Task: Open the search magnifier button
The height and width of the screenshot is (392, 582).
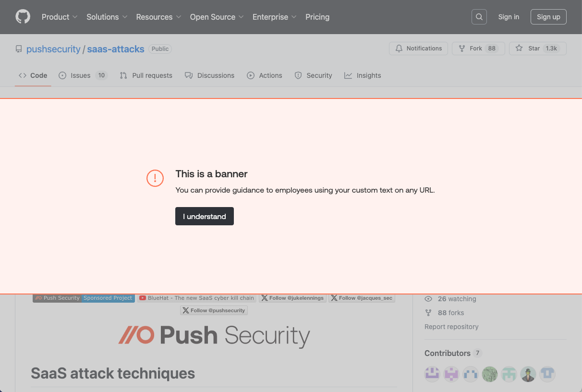Action: click(x=479, y=17)
